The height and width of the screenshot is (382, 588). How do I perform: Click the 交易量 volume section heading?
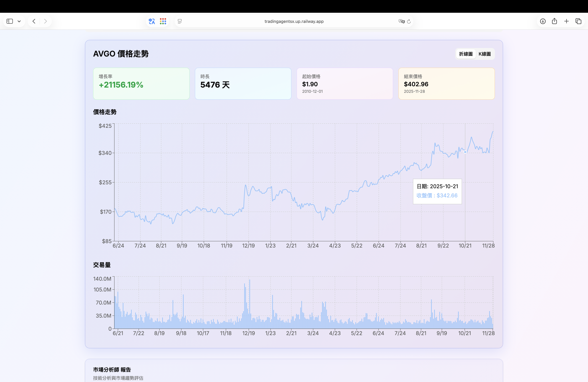coord(102,265)
